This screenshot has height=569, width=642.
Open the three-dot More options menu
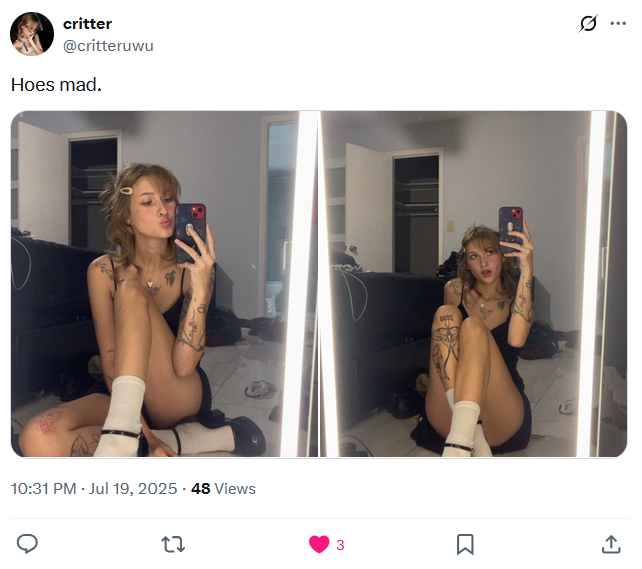click(x=618, y=23)
